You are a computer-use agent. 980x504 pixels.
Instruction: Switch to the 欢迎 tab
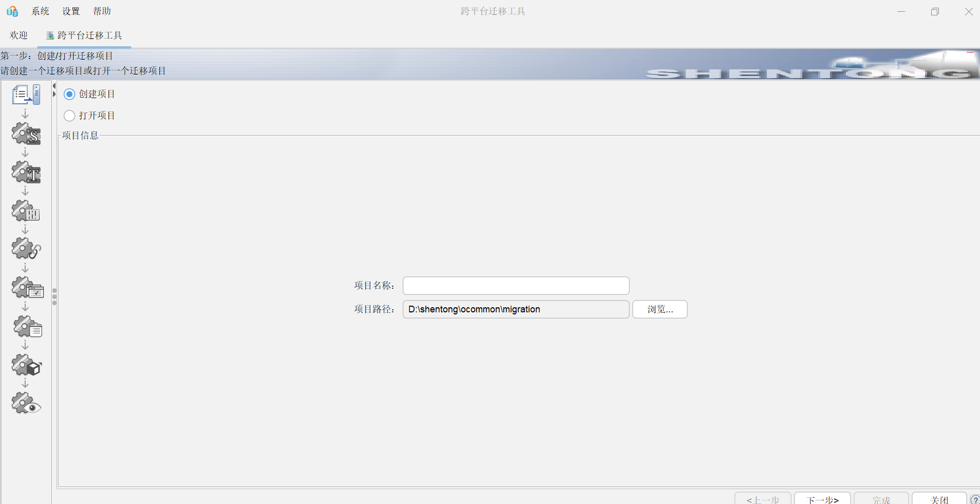18,35
